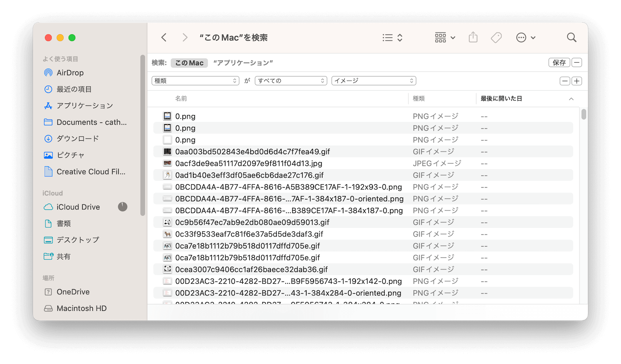This screenshot has width=621, height=364.
Task: Remove the search criteria row
Action: click(x=565, y=81)
